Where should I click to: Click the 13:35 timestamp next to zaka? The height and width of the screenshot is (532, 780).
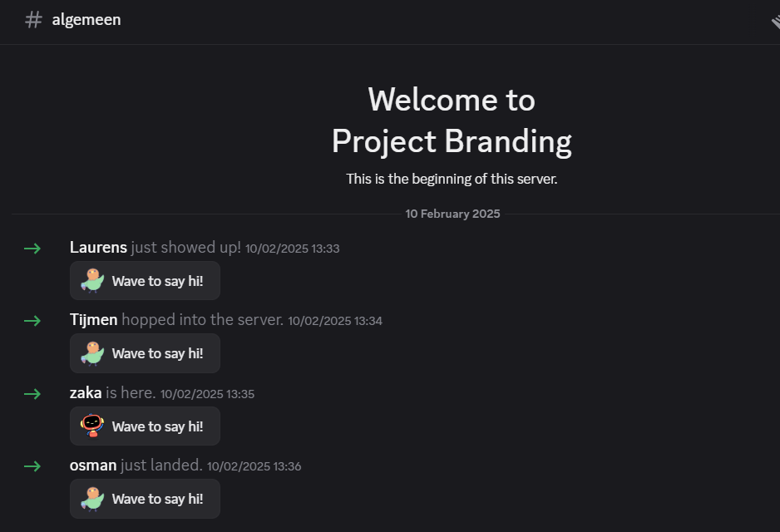pos(207,394)
